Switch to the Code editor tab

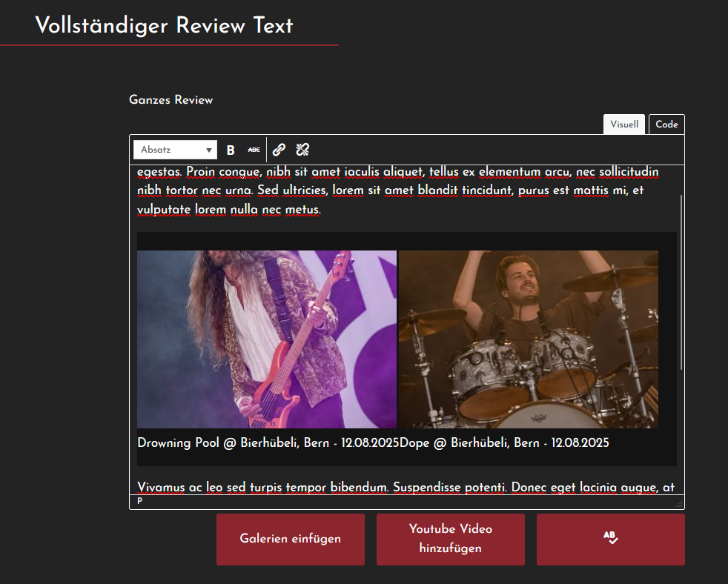point(666,125)
